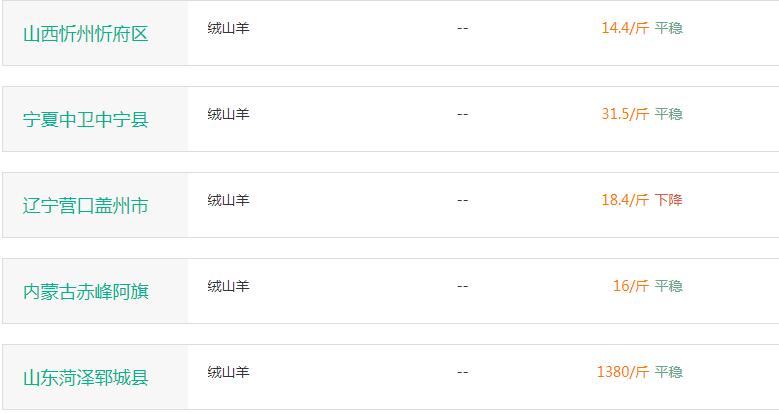
Task: Open the 内蒙古赤峰阿旗 location link
Action: (85, 292)
